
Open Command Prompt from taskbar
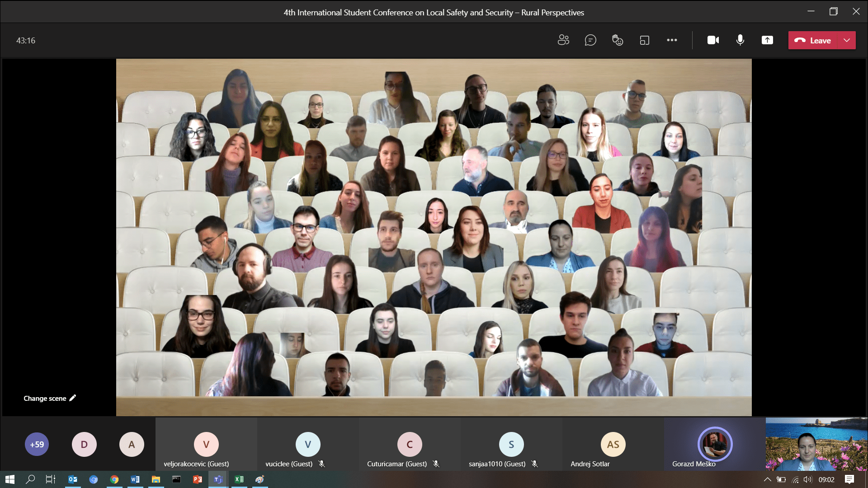pyautogui.click(x=177, y=479)
